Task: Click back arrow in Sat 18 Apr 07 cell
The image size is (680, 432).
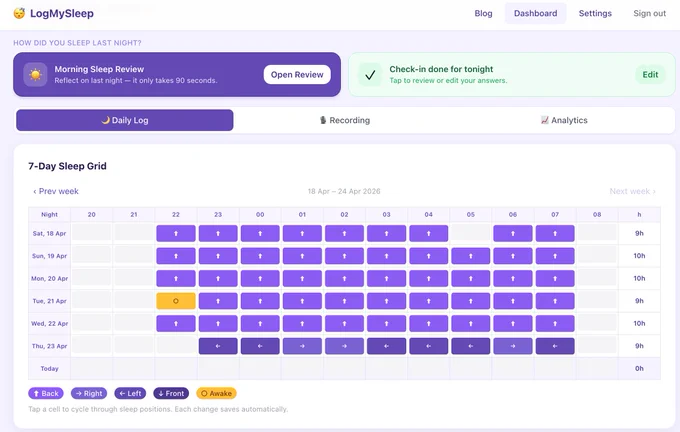Action: coord(555,233)
